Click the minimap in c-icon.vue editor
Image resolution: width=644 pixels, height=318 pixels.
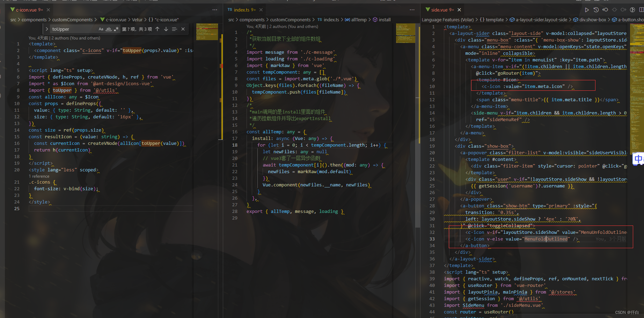tap(207, 32)
